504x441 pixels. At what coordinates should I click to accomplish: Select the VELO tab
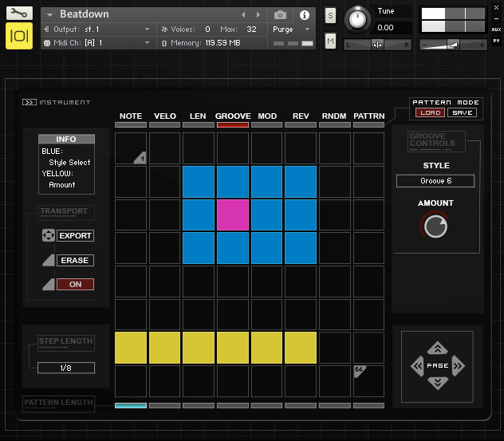click(x=164, y=116)
